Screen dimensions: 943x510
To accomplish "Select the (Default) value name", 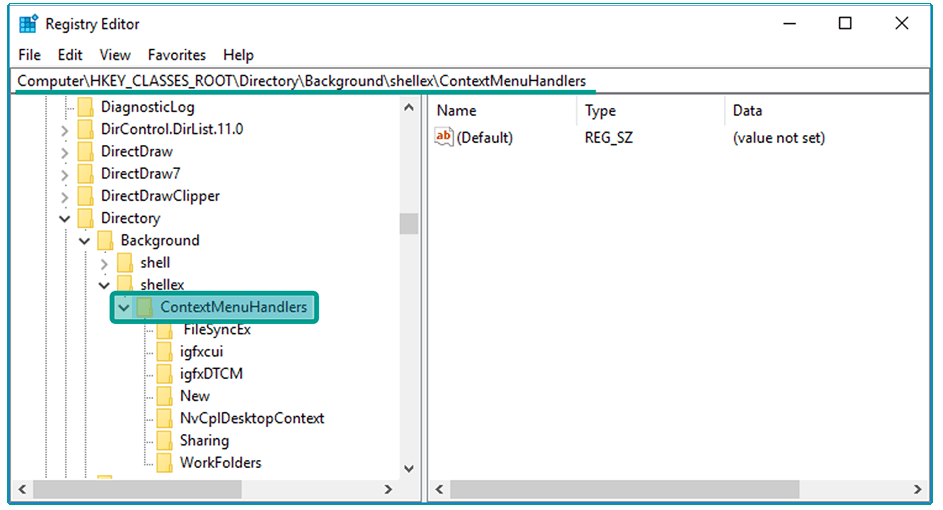I will click(x=485, y=138).
